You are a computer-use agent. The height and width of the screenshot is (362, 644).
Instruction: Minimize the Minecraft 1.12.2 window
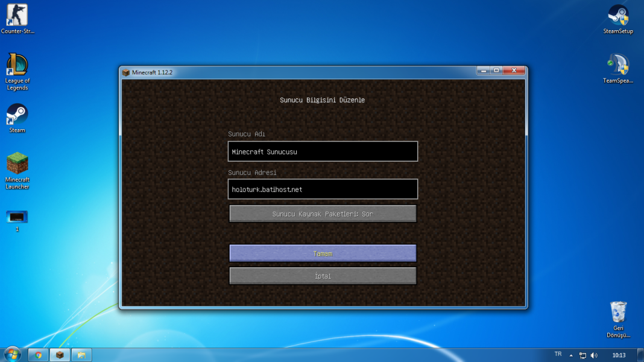[484, 71]
